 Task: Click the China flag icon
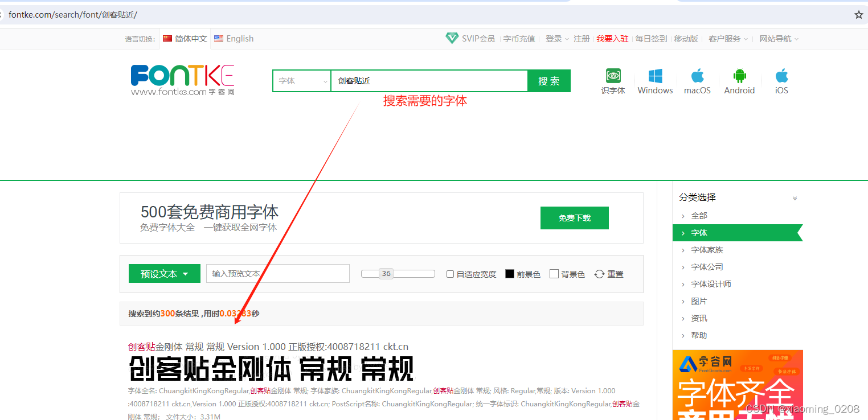pos(167,39)
